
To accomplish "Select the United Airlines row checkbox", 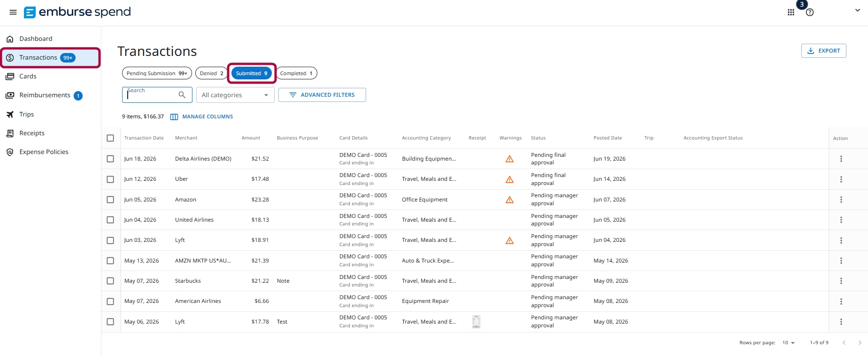I will 110,220.
